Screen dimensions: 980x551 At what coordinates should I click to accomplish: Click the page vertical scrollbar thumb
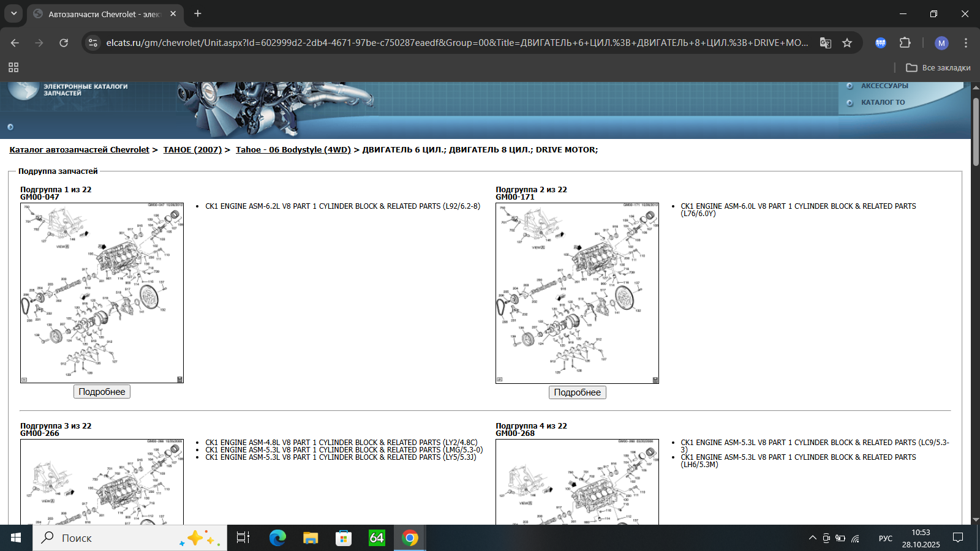[976, 132]
